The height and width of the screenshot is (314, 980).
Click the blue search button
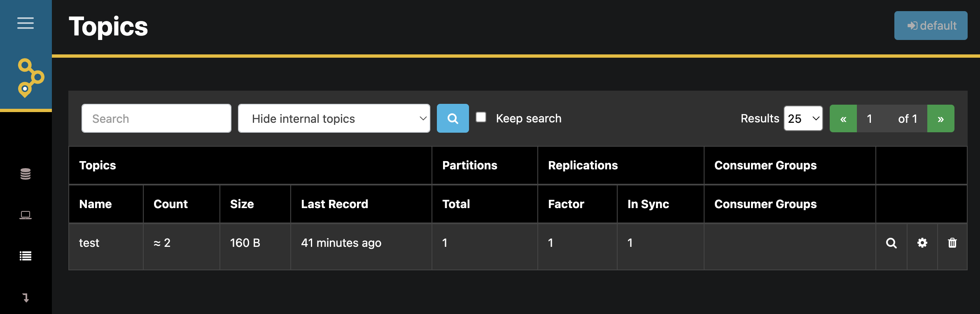pos(453,119)
